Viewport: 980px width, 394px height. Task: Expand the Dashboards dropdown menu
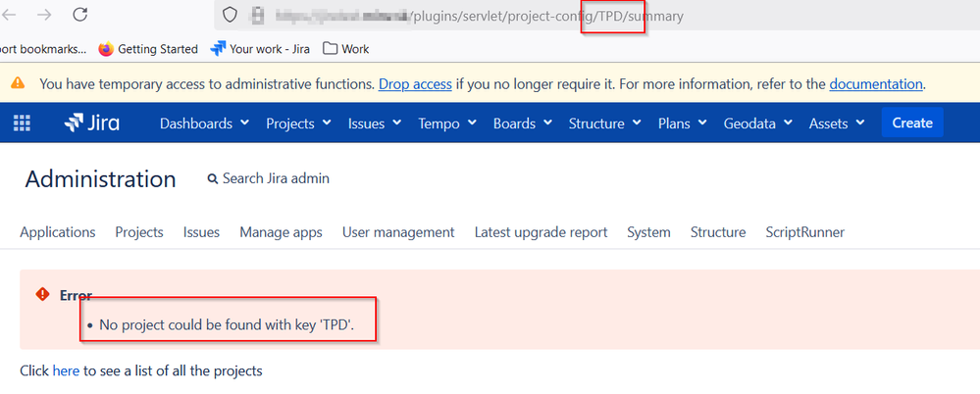204,123
